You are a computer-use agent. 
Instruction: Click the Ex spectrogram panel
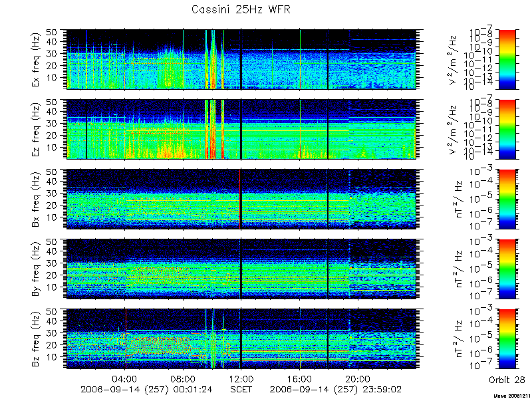pos(241,59)
